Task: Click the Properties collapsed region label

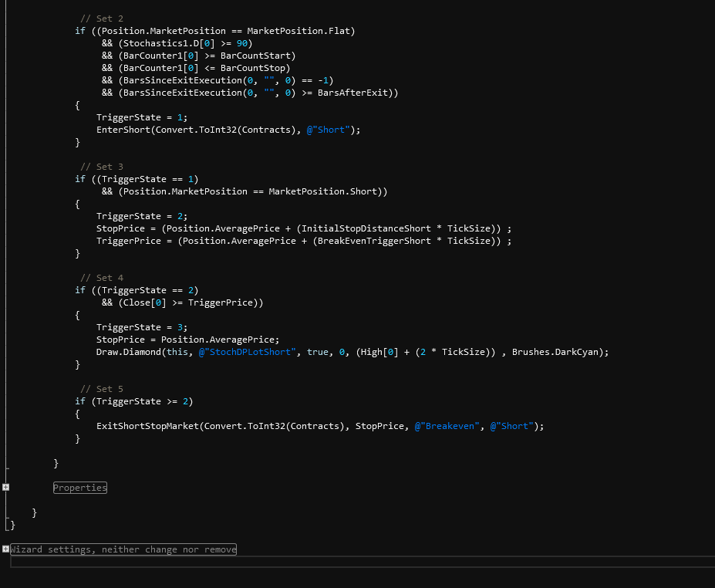Action: click(80, 488)
